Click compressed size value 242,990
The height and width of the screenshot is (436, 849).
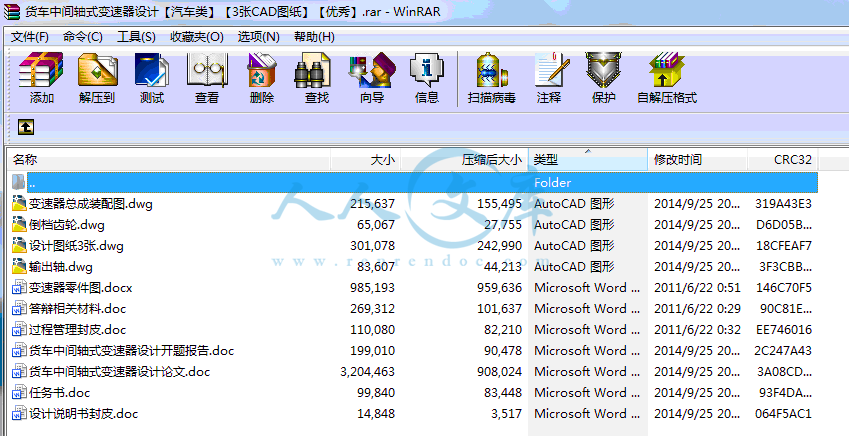click(x=499, y=245)
